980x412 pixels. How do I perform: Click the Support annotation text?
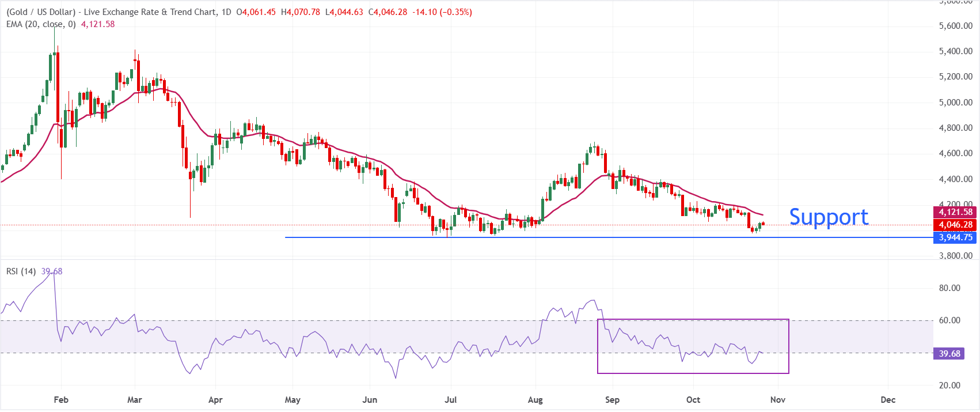pos(829,217)
